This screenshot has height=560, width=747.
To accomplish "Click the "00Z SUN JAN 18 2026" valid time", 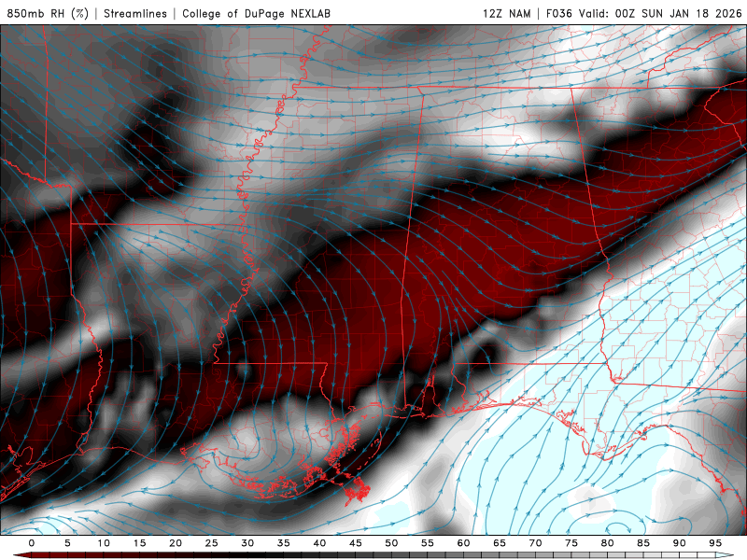I will pyautogui.click(x=679, y=13).
